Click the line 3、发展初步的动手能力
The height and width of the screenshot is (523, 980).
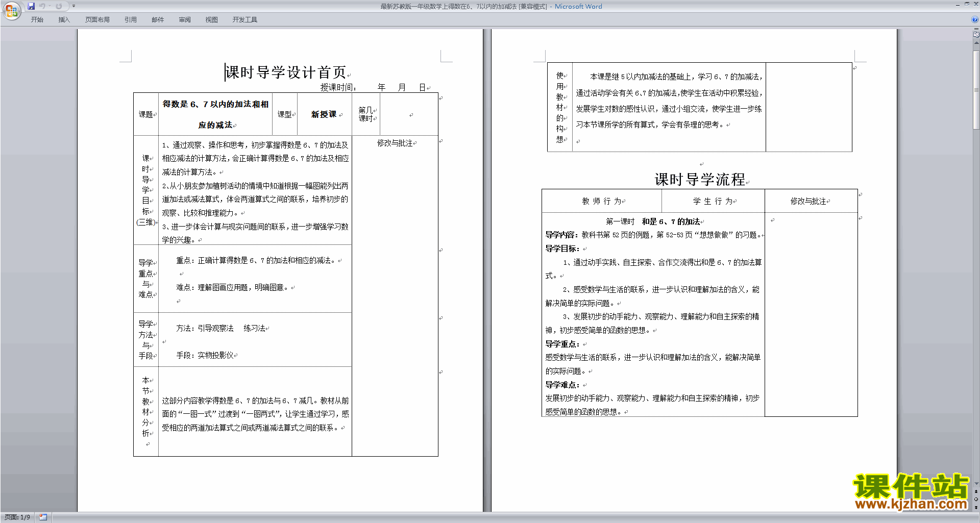click(x=653, y=323)
